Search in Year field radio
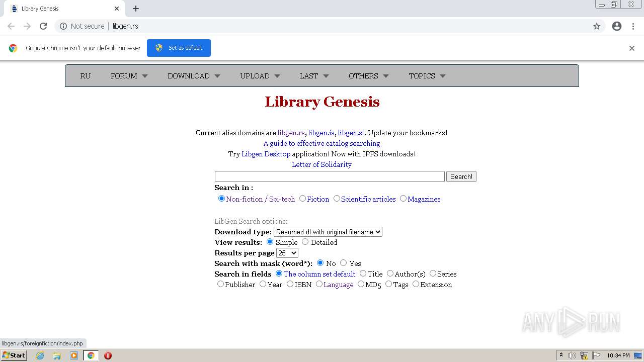 [x=263, y=284]
